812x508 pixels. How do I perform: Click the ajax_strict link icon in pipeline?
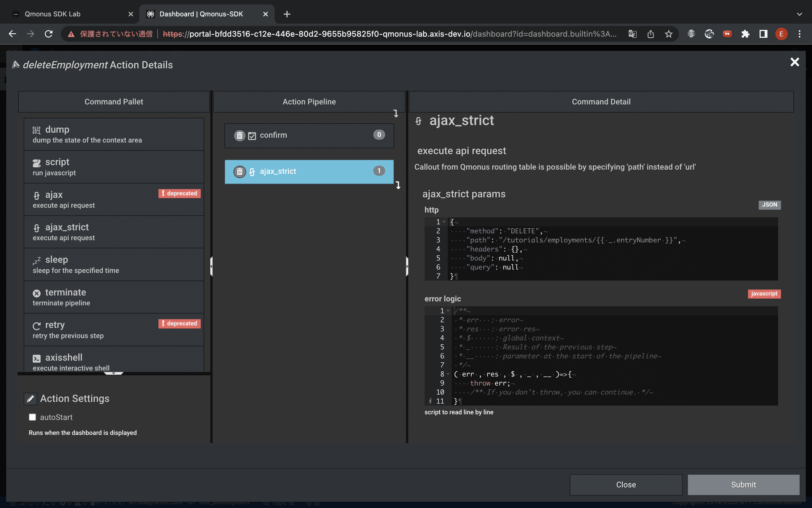tap(252, 172)
